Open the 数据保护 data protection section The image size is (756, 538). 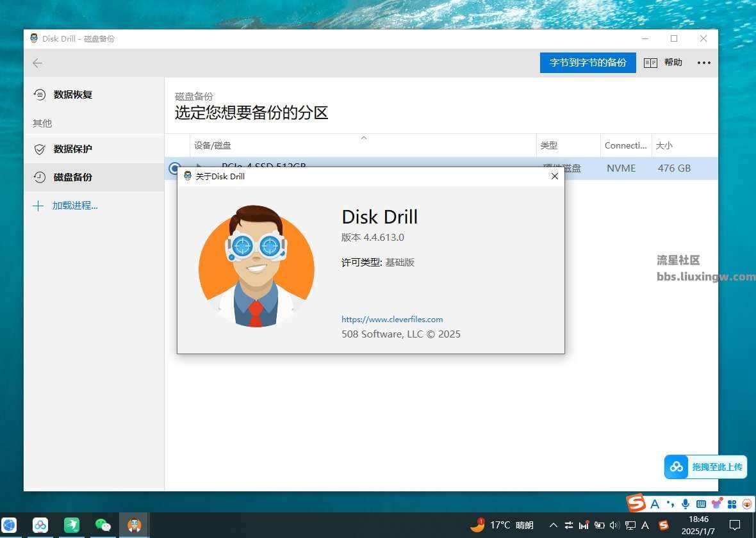point(94,149)
